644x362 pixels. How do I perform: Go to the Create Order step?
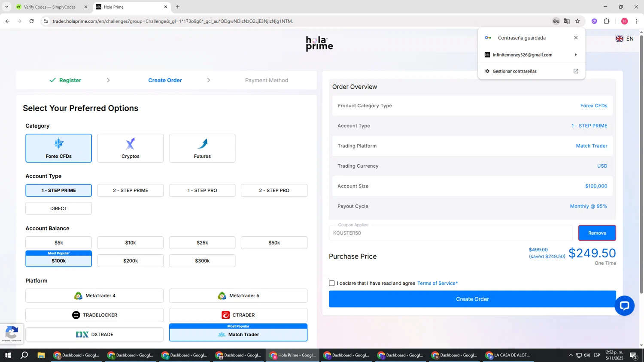tap(165, 80)
